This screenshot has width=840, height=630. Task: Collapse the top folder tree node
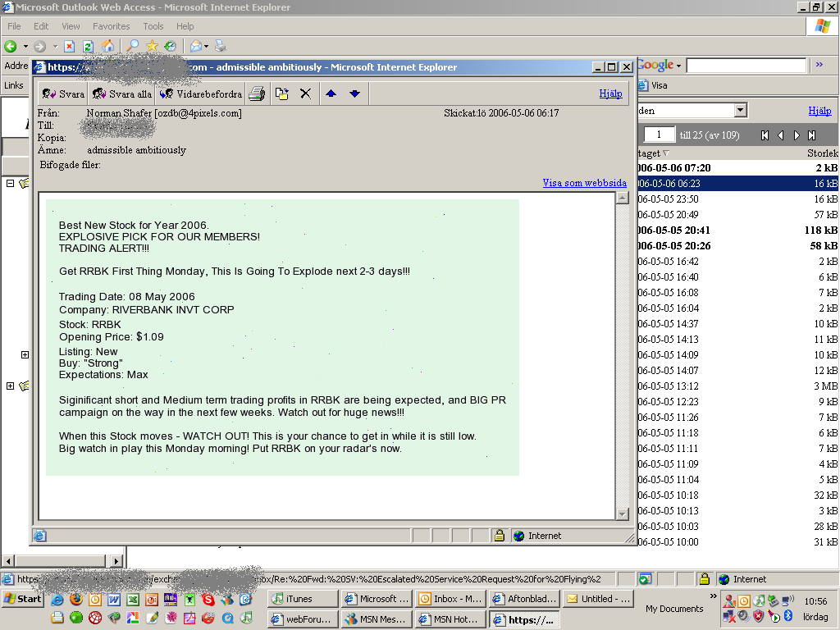point(10,183)
